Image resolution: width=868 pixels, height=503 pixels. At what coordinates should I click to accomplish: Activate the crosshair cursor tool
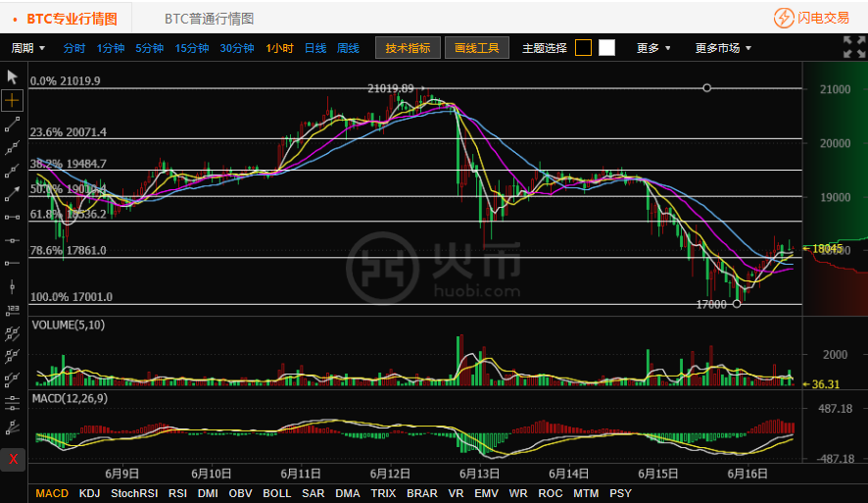click(13, 100)
